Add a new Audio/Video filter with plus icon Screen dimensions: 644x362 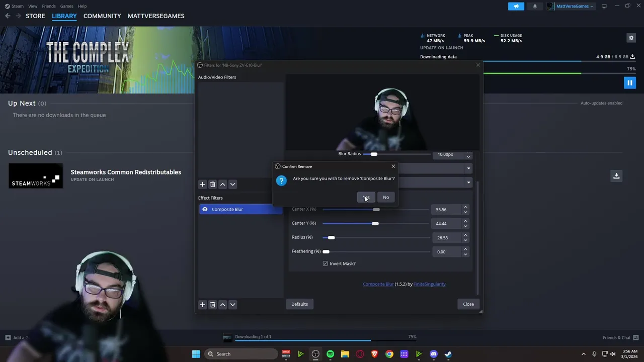(202, 185)
